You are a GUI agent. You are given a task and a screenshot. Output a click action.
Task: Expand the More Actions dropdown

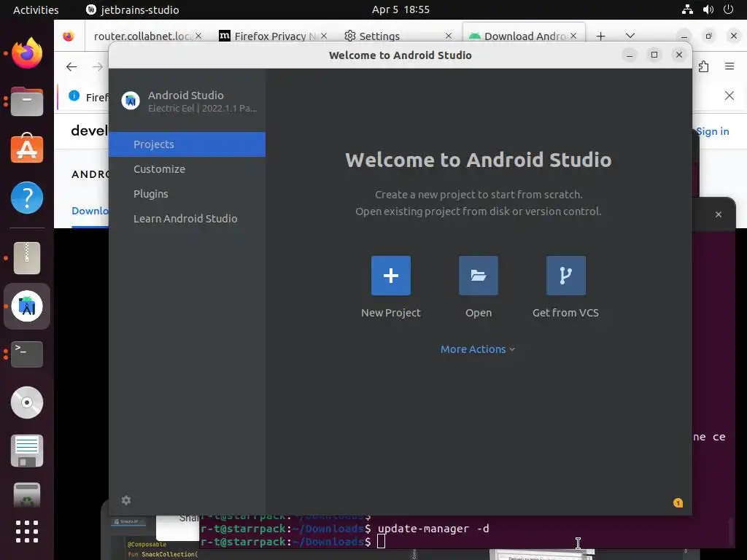coord(478,349)
